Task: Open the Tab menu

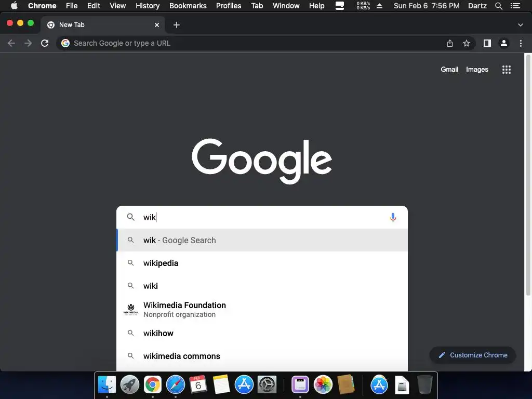Action: (x=257, y=6)
